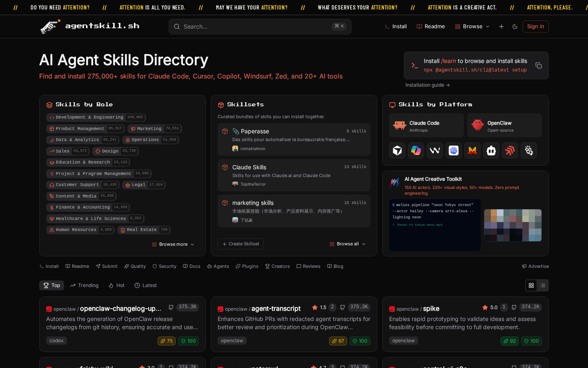Click the pixelated video thumbnail in the ad
This screenshot has width=588, height=368.
[x=513, y=225]
